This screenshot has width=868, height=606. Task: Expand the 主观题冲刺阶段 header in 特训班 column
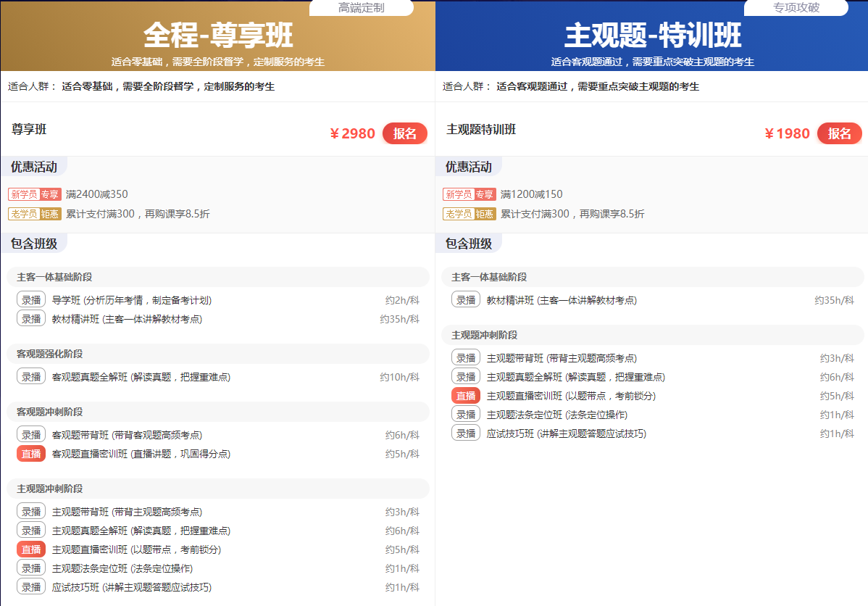tap(653, 335)
